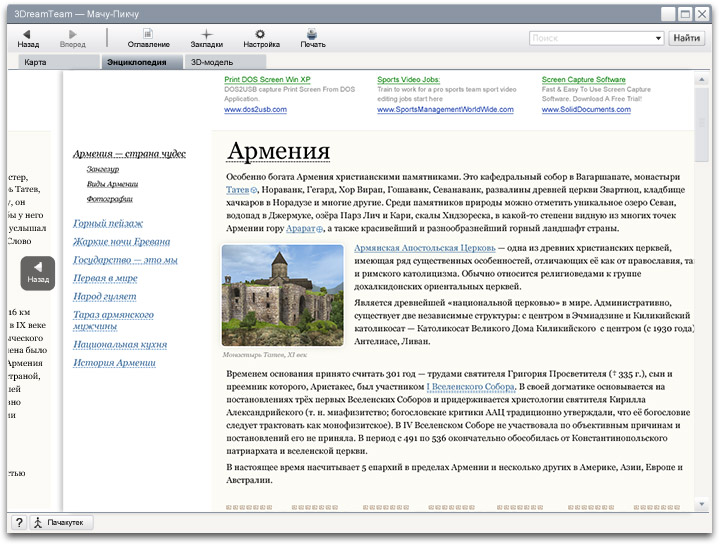This screenshot has height=545, width=720.
Task: Open the Национальная кухня sidebar link
Action: (120, 344)
